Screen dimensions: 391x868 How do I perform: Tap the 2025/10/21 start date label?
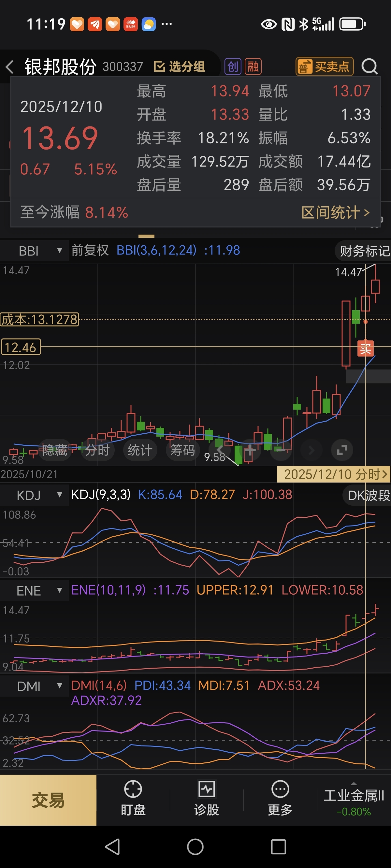click(29, 474)
